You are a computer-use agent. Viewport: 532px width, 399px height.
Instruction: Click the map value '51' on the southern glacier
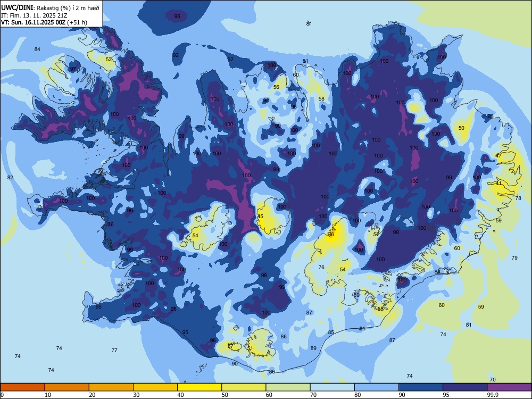(251, 348)
